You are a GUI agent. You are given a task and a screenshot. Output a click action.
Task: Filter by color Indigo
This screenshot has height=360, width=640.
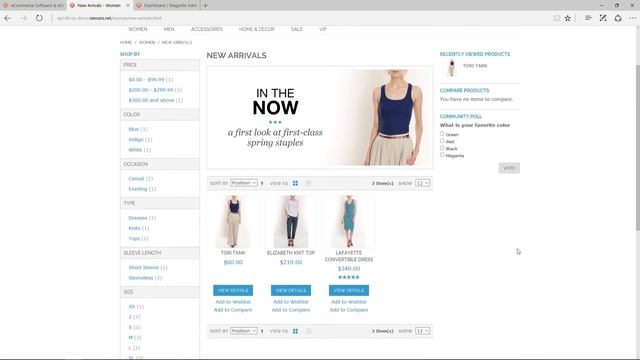136,140
